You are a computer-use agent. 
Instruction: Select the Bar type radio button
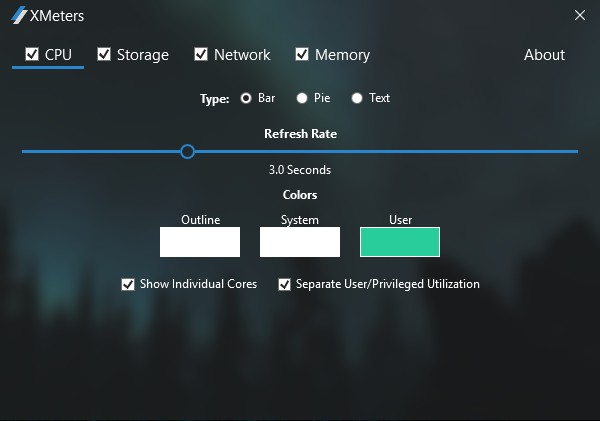click(x=246, y=98)
